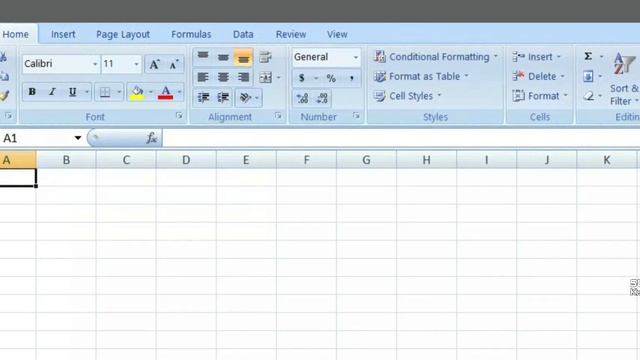The image size is (640, 360).
Task: Toggle Italic formatting
Action: pyautogui.click(x=52, y=92)
